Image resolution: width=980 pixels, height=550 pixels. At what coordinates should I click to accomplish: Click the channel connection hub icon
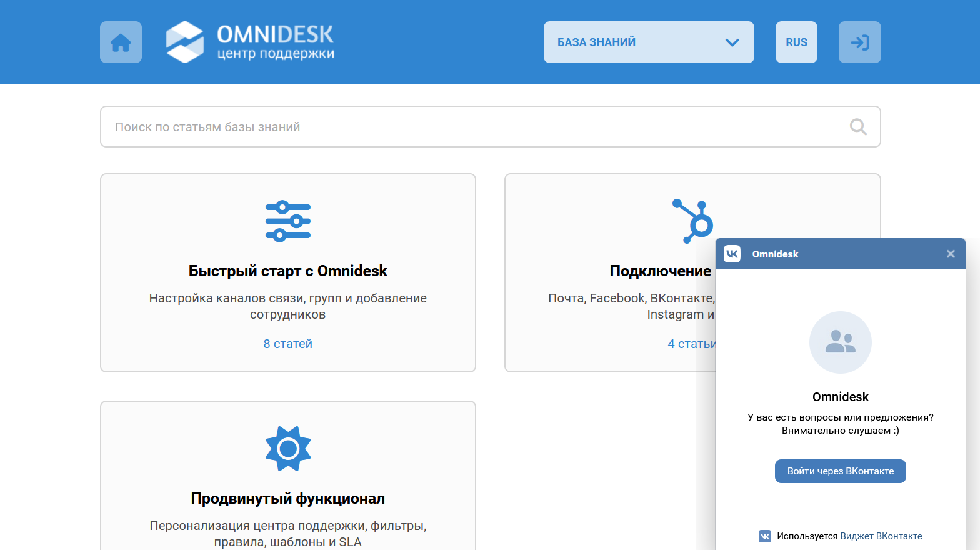click(x=693, y=221)
